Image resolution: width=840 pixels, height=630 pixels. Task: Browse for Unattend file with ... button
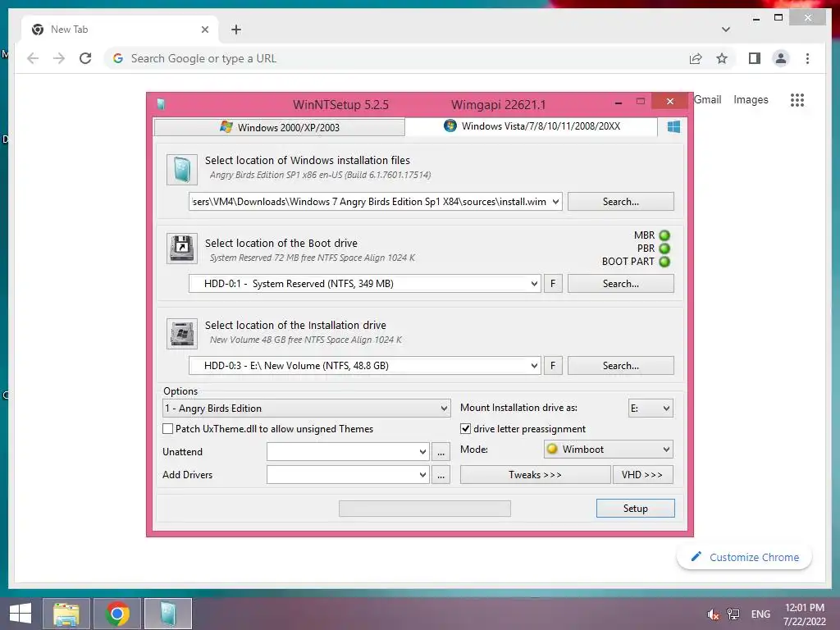click(441, 452)
